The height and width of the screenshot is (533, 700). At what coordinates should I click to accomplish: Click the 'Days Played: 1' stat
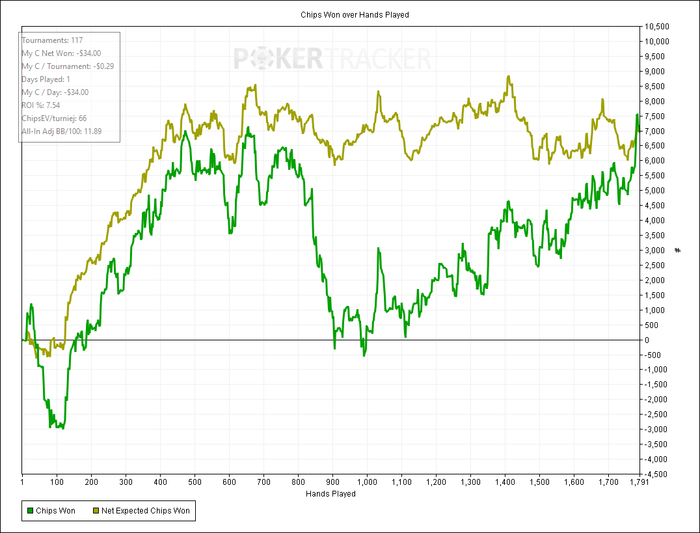click(46, 79)
